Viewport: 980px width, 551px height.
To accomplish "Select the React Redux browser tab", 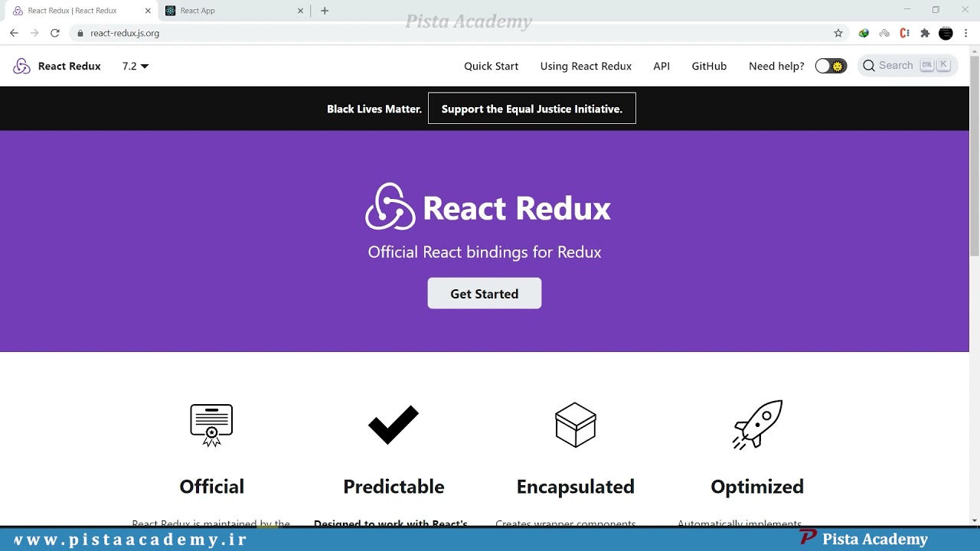I will (80, 11).
